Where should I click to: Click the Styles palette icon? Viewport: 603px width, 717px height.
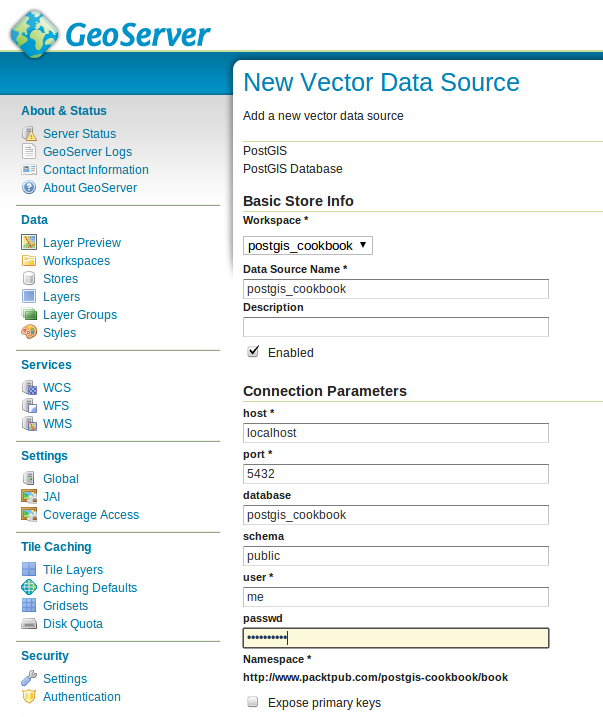(29, 333)
